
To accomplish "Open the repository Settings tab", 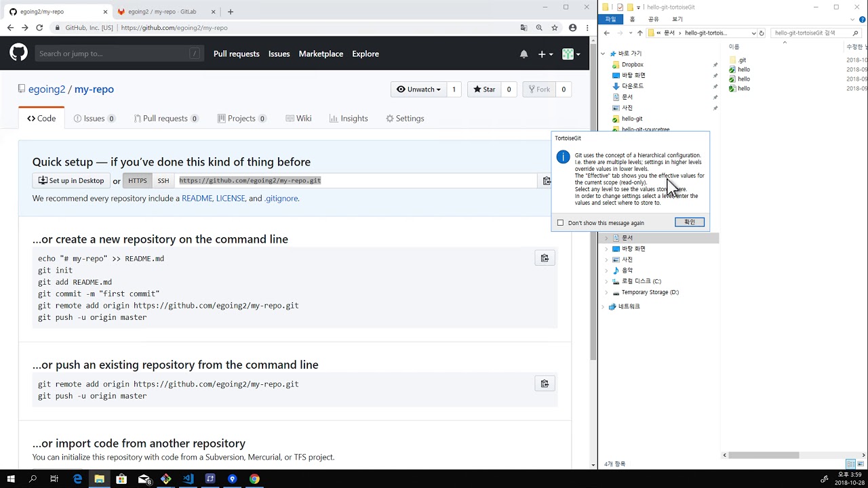I will click(x=405, y=118).
